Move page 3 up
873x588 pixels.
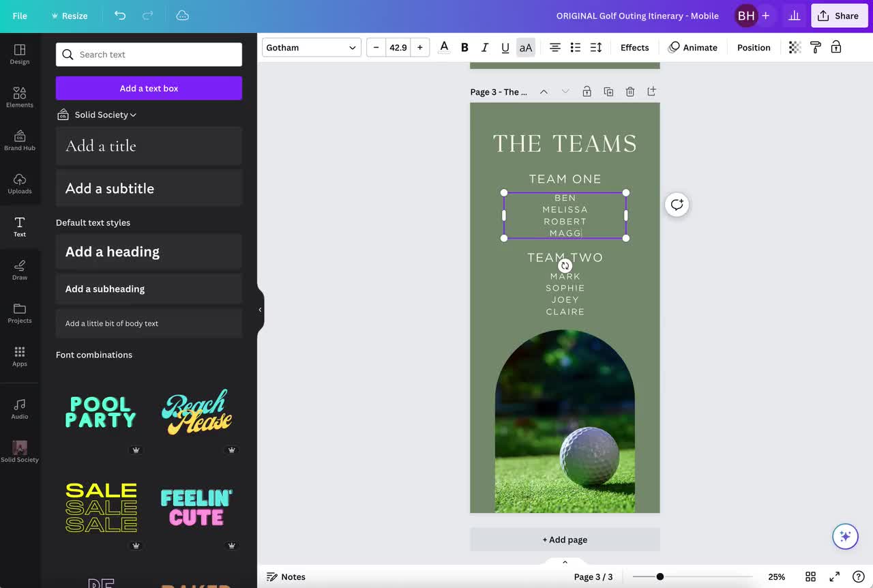click(544, 91)
